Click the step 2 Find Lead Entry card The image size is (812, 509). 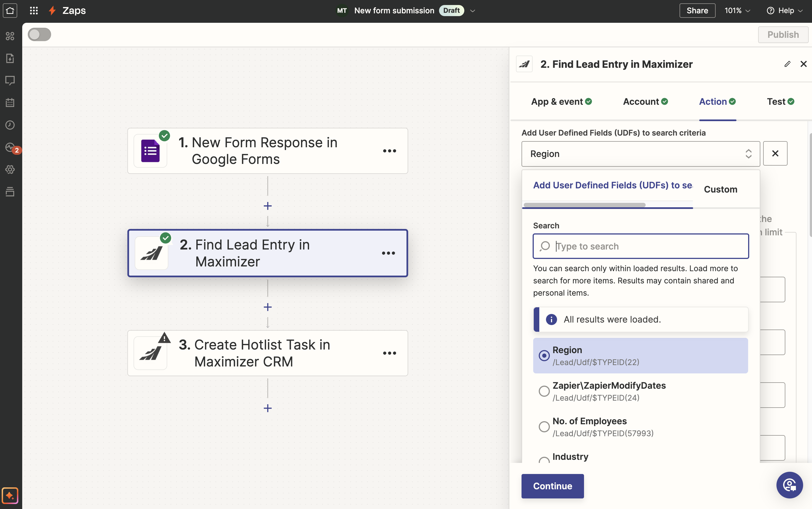click(268, 253)
